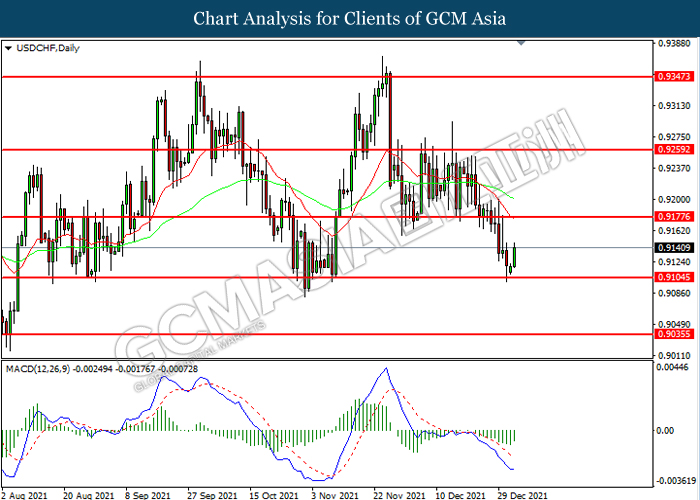Click the 20 Aug 2021 date label
The width and height of the screenshot is (700, 500).
88,495
